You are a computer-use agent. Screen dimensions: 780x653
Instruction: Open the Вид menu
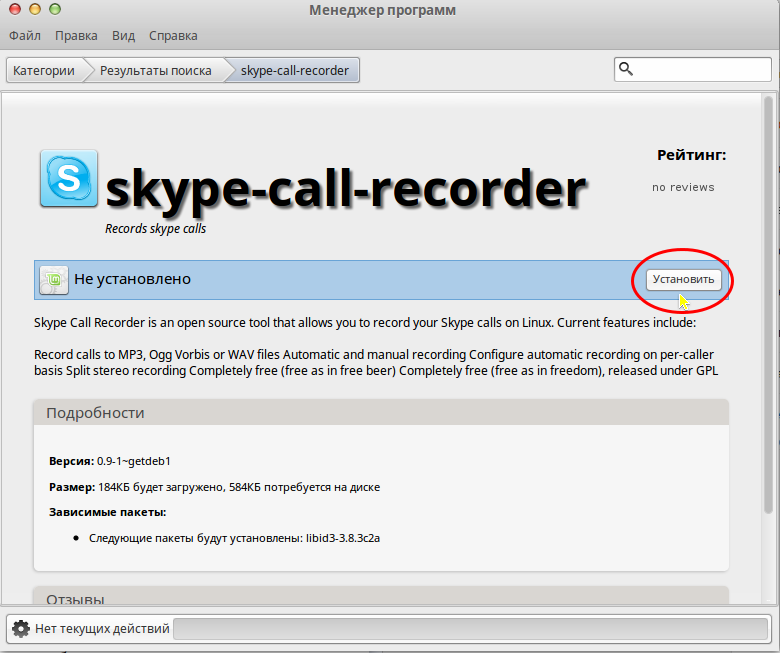(x=123, y=36)
